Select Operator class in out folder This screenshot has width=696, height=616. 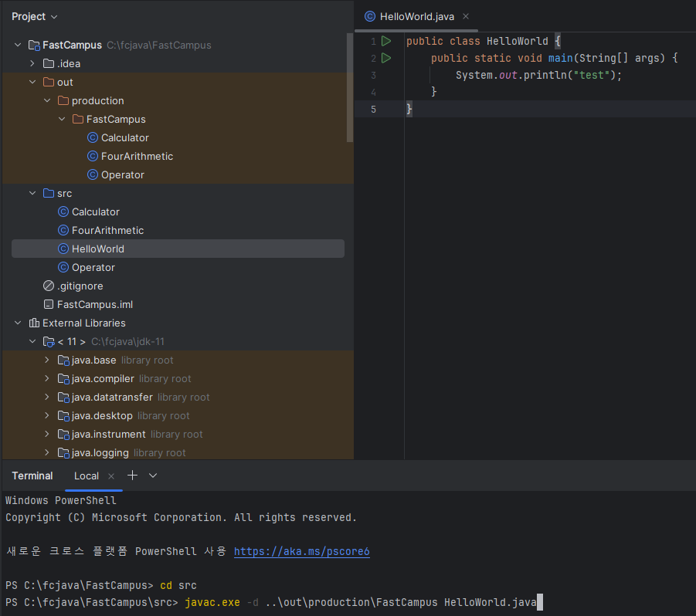pyautogui.click(x=123, y=174)
